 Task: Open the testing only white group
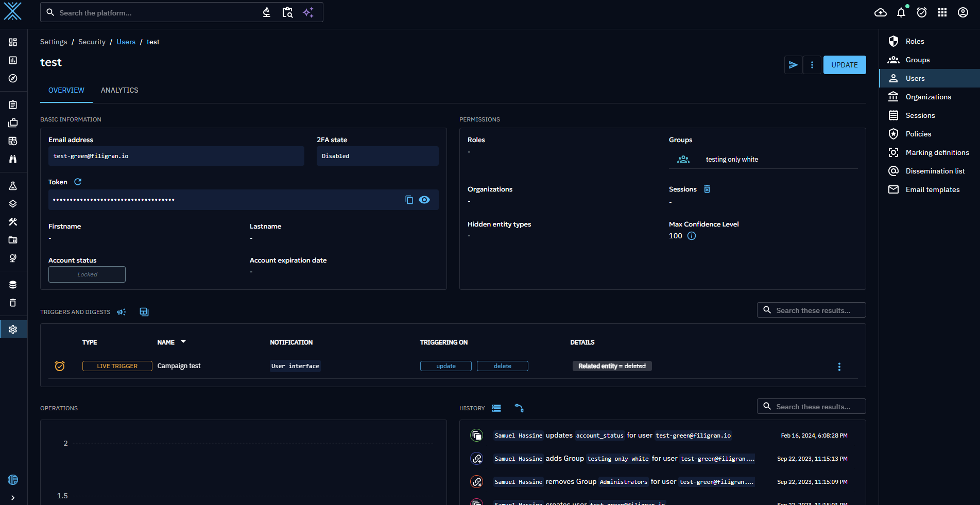click(732, 160)
